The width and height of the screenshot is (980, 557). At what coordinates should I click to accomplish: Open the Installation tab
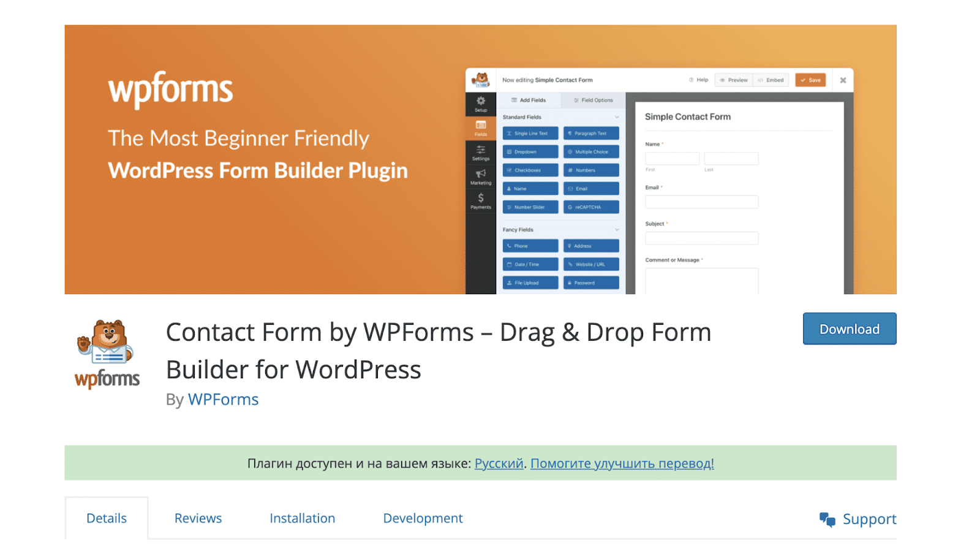coord(303,518)
